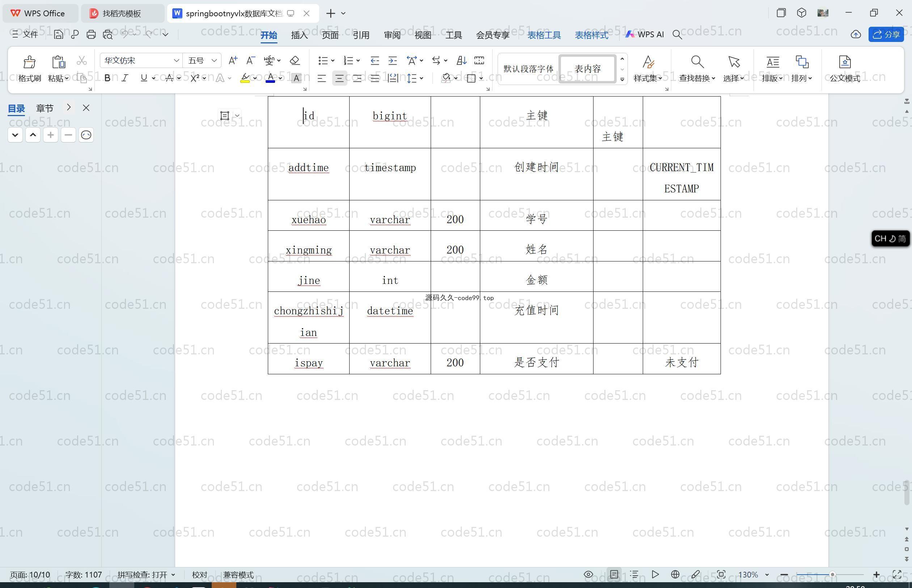Expand the 样式集 style set dropdown
This screenshot has height=588, width=912.
[648, 78]
